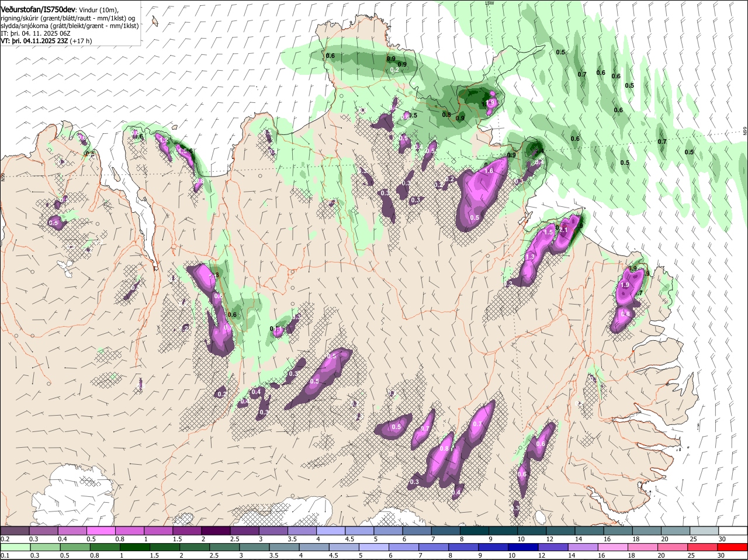
Task: Select the lavender 4–4.5 snow legend swatch
Action: point(332,530)
